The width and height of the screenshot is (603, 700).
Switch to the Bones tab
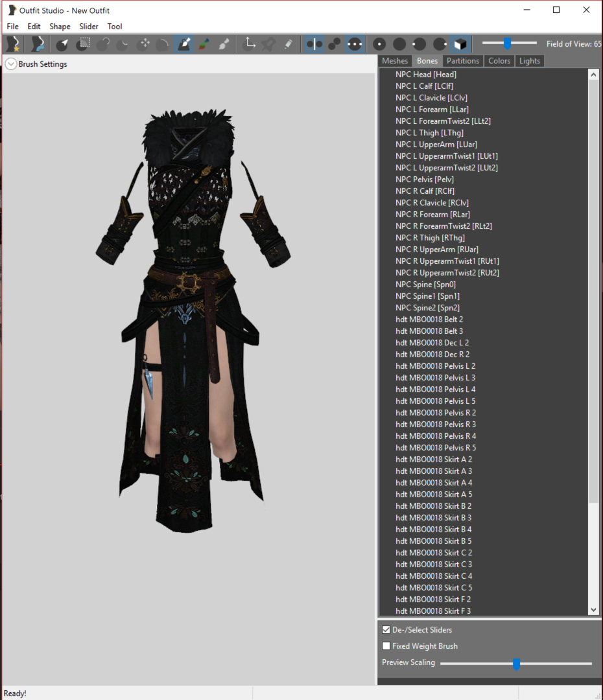click(427, 61)
